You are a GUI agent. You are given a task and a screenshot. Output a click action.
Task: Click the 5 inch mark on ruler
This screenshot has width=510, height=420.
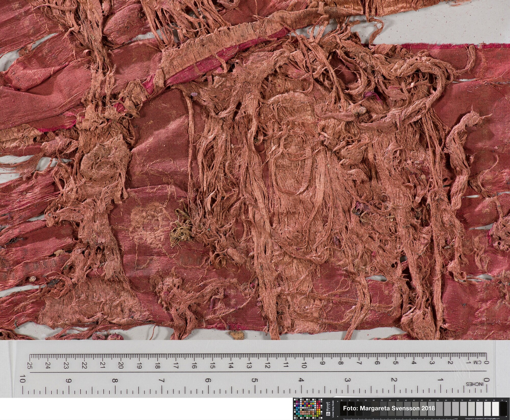tap(254, 380)
